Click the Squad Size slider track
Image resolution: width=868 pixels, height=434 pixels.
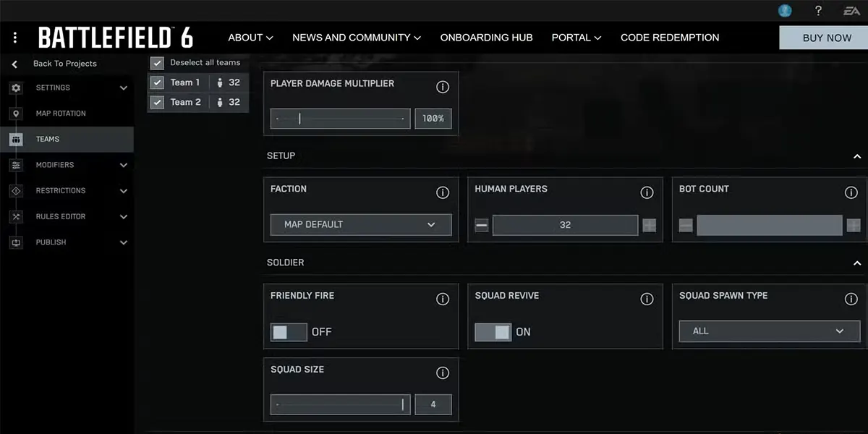340,405
